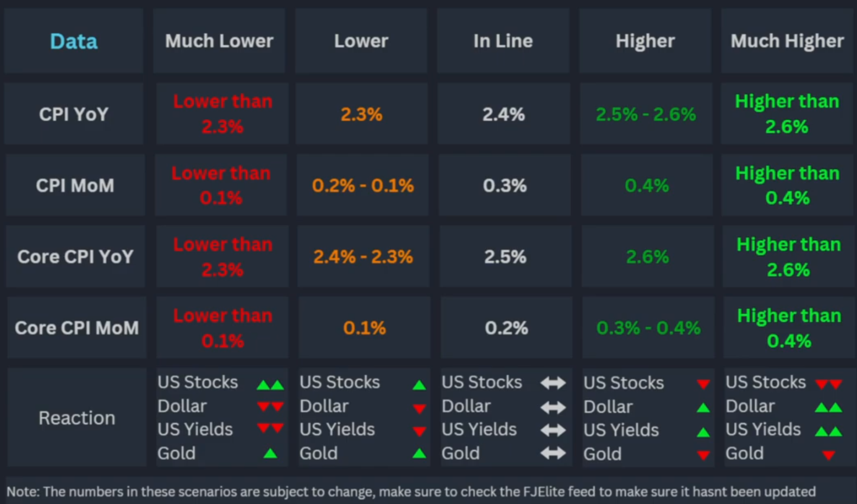Click double red arrows beside Much Higher US Stocks
This screenshot has width=857, height=504.
click(829, 384)
